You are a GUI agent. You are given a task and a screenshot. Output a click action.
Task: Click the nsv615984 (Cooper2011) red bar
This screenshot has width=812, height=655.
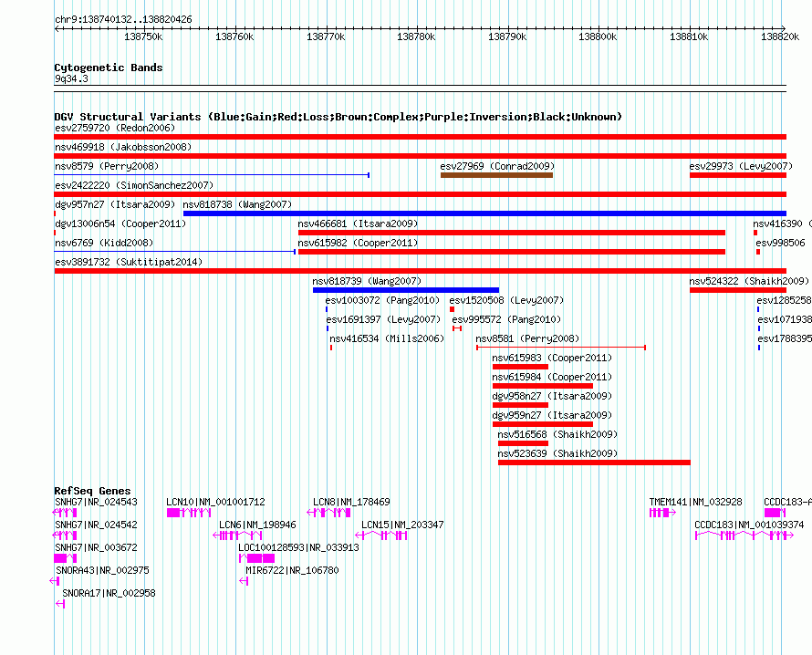543,386
